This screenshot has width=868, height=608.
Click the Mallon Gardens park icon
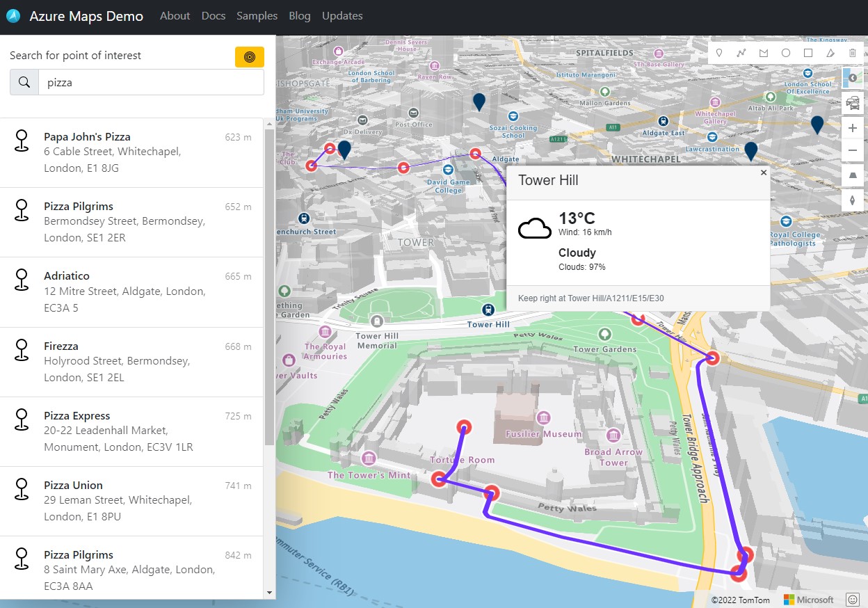point(605,91)
